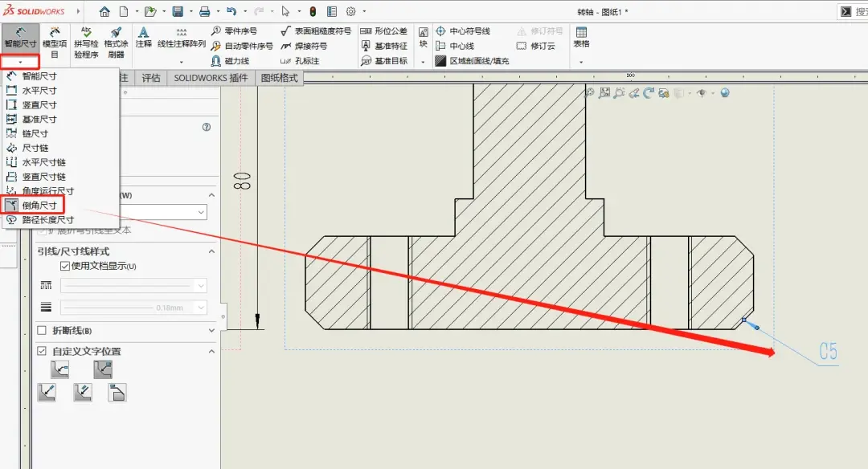868x469 pixels.
Task: Click the 孔标注 hole callout button
Action: [x=300, y=61]
